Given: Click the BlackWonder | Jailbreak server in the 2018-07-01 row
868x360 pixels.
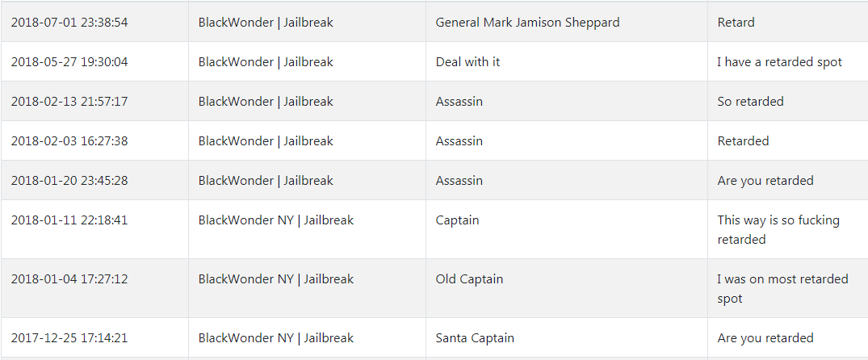Looking at the screenshot, I should tap(266, 23).
